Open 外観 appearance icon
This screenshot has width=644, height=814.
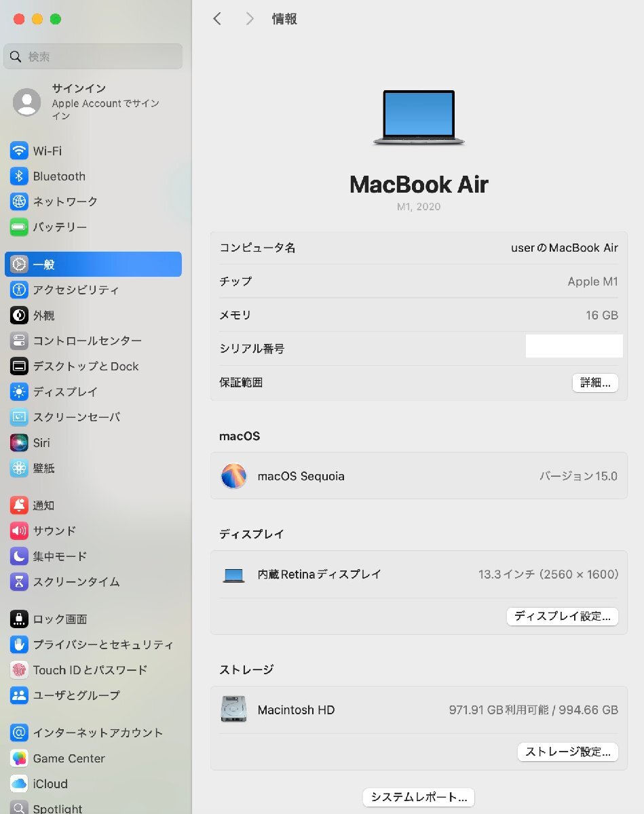click(19, 315)
